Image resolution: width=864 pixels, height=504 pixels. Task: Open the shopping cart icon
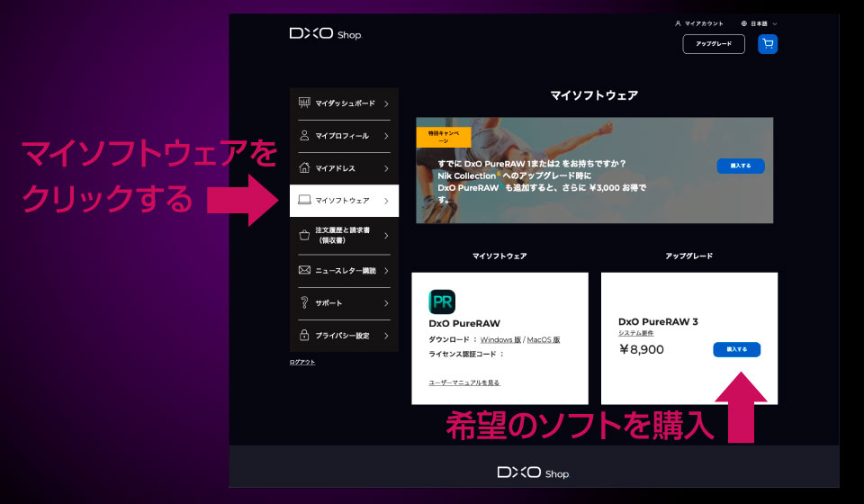coord(768,44)
